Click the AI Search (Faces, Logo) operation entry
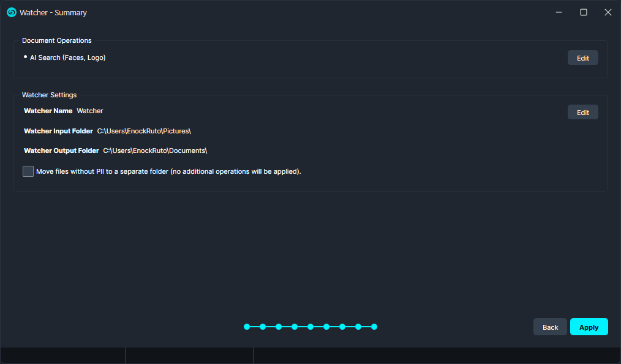 (x=67, y=58)
